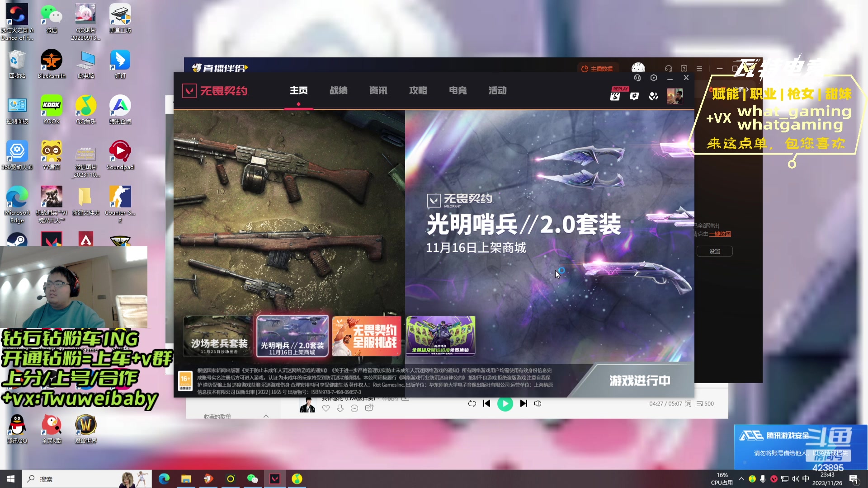Open song comments icon in music player
Screen dimensions: 868x488
(x=369, y=408)
